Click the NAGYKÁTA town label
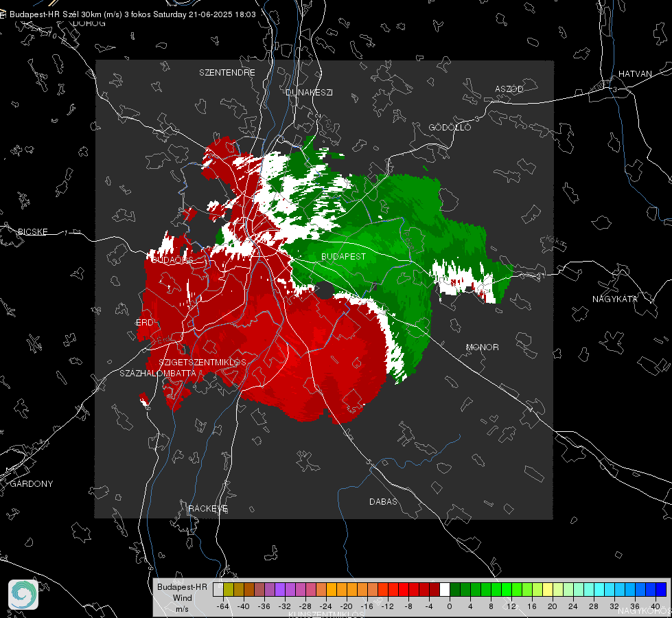 coord(615,299)
